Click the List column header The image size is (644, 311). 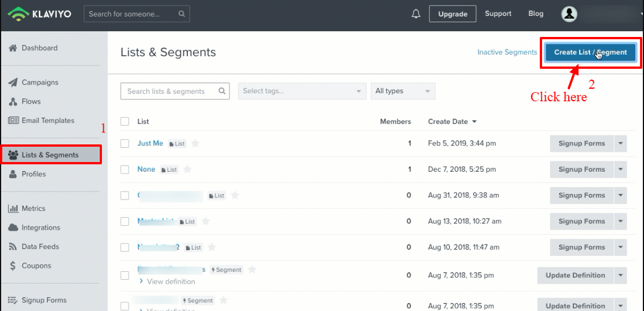[x=143, y=122]
